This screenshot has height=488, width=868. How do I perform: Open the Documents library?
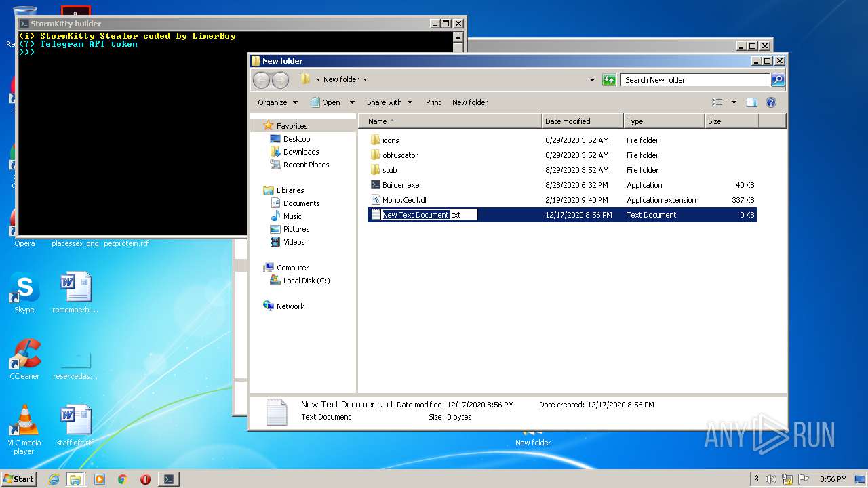coord(296,203)
